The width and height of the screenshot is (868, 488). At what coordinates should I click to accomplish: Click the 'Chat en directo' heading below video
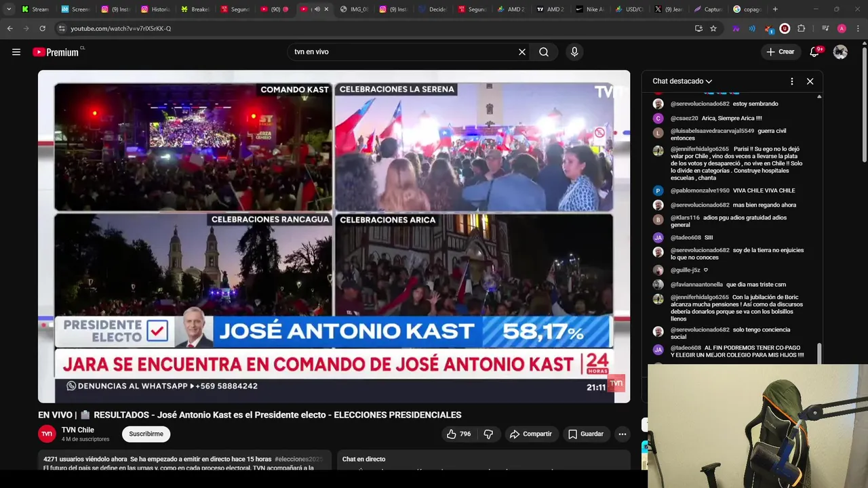pos(363,459)
